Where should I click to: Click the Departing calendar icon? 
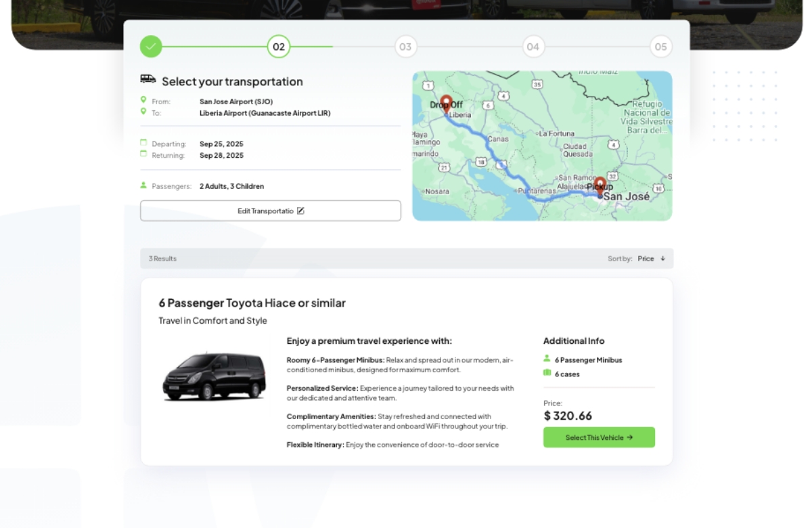143,143
